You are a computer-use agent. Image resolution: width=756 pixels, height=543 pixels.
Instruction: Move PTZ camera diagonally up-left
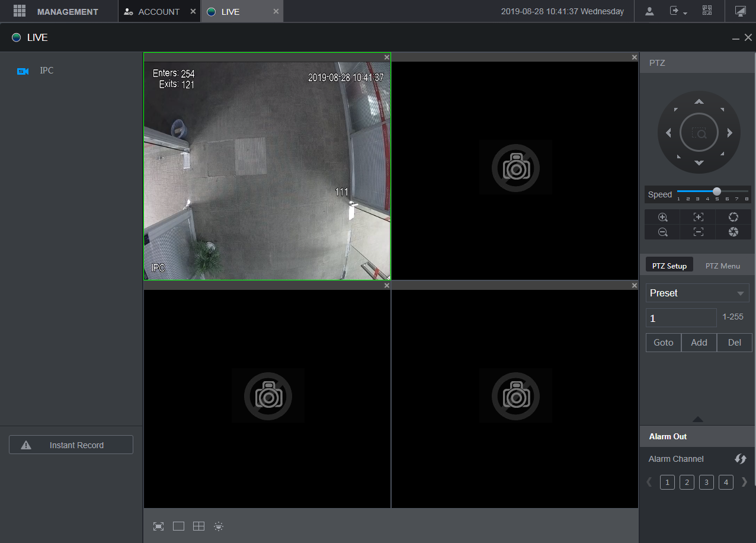point(677,110)
